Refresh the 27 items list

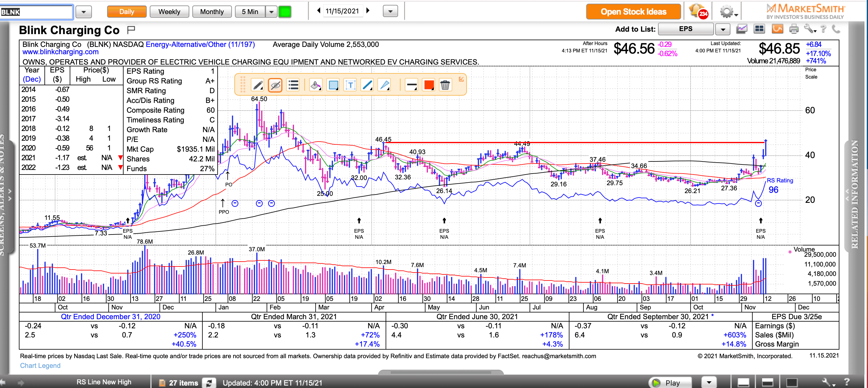point(209,383)
